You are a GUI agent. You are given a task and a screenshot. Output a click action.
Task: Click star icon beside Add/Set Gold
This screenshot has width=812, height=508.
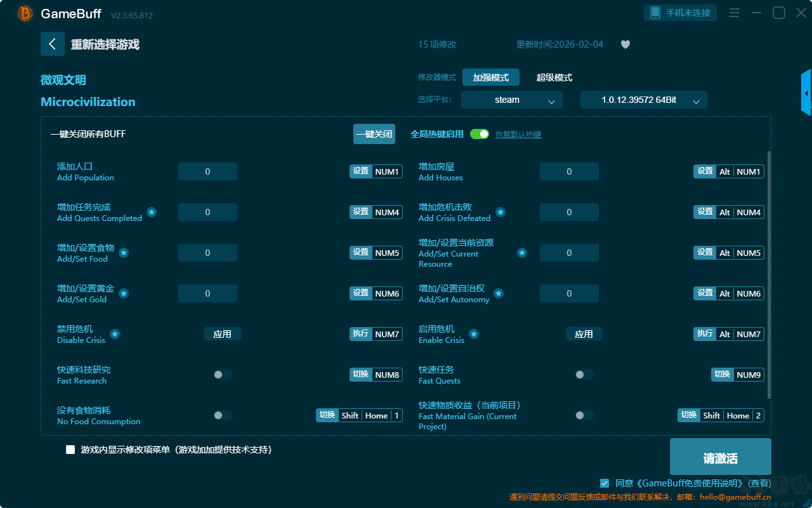point(124,293)
